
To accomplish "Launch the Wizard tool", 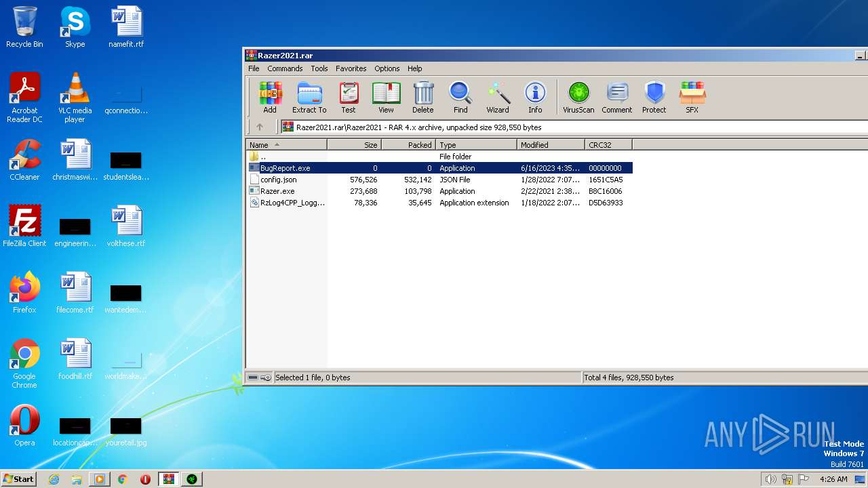I will point(498,97).
